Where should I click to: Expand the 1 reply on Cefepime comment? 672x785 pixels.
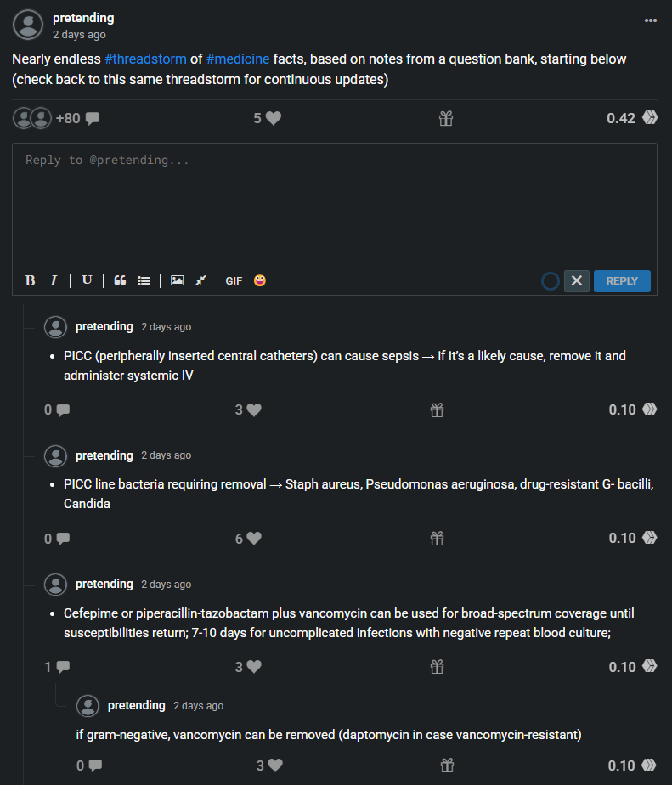(57, 667)
